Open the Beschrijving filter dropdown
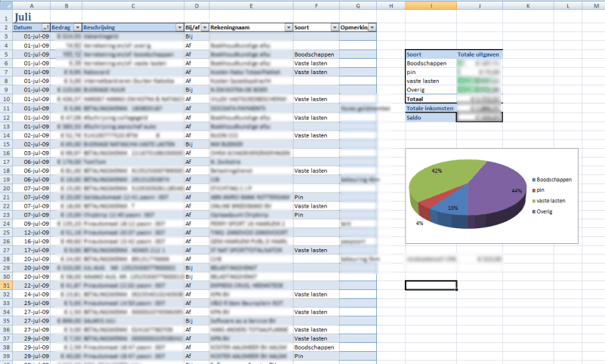The width and height of the screenshot is (605, 364). (180, 27)
